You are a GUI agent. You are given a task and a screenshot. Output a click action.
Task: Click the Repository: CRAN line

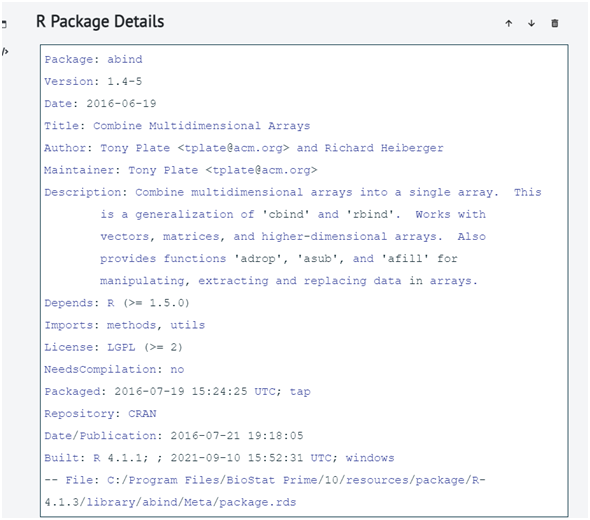coord(100,414)
